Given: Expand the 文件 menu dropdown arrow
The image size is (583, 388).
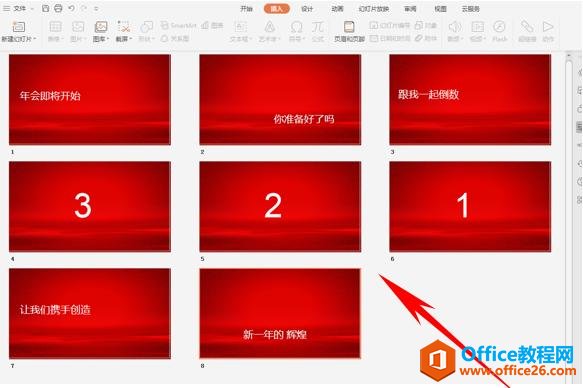Looking at the screenshot, I should pos(32,8).
